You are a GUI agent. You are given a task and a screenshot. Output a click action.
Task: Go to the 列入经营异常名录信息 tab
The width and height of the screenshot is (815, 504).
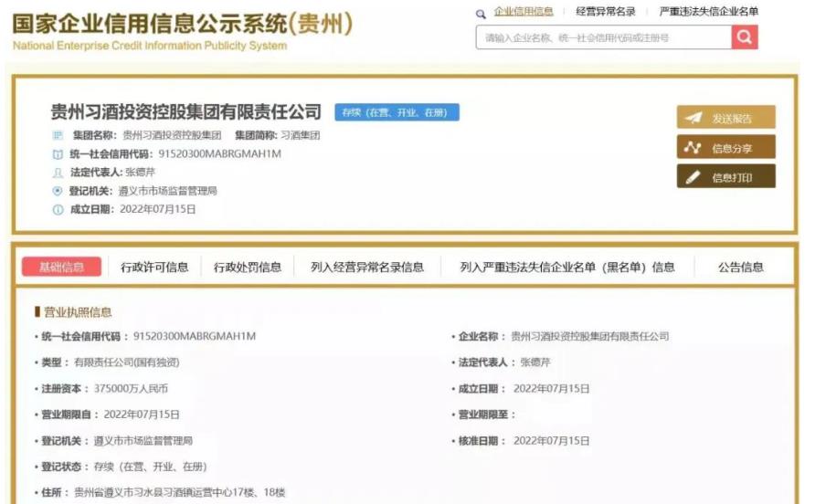(367, 268)
